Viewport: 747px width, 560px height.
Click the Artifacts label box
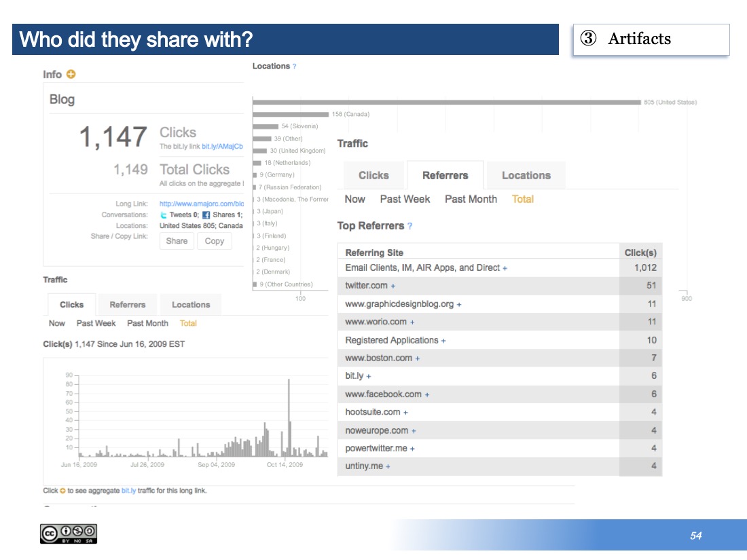point(651,39)
